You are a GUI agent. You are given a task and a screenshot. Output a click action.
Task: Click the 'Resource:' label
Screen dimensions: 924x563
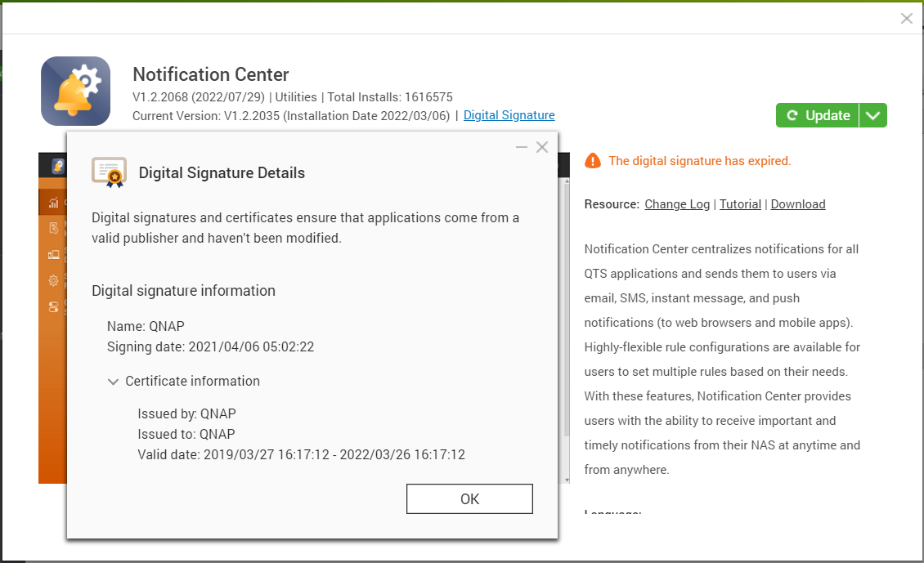tap(612, 204)
